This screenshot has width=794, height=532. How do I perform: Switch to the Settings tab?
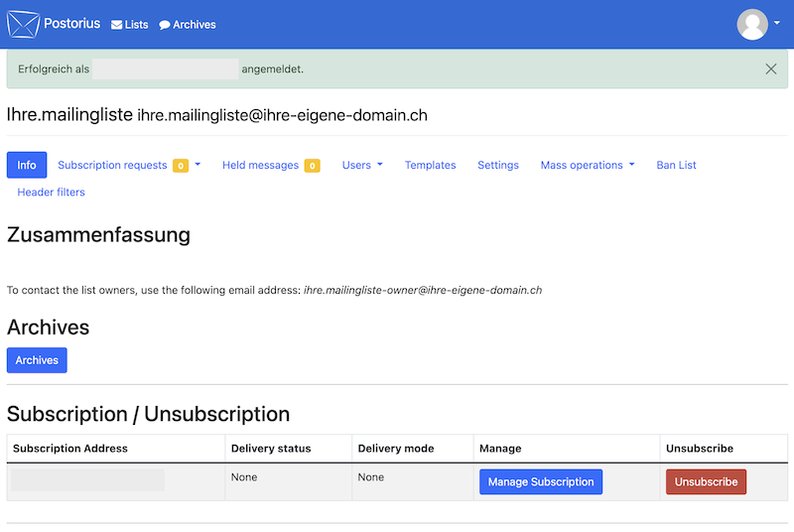(498, 165)
